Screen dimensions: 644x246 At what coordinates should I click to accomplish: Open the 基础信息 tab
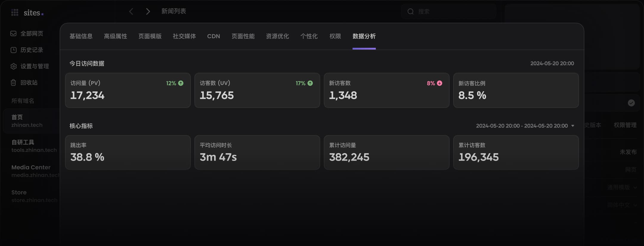coord(81,36)
